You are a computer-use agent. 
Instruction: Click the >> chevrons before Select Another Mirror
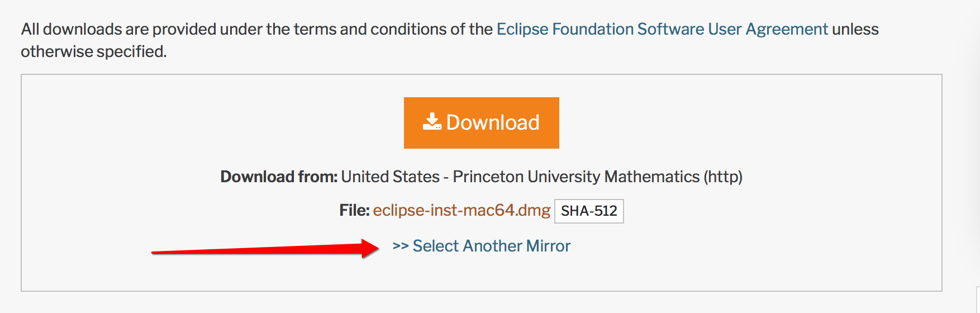[401, 246]
